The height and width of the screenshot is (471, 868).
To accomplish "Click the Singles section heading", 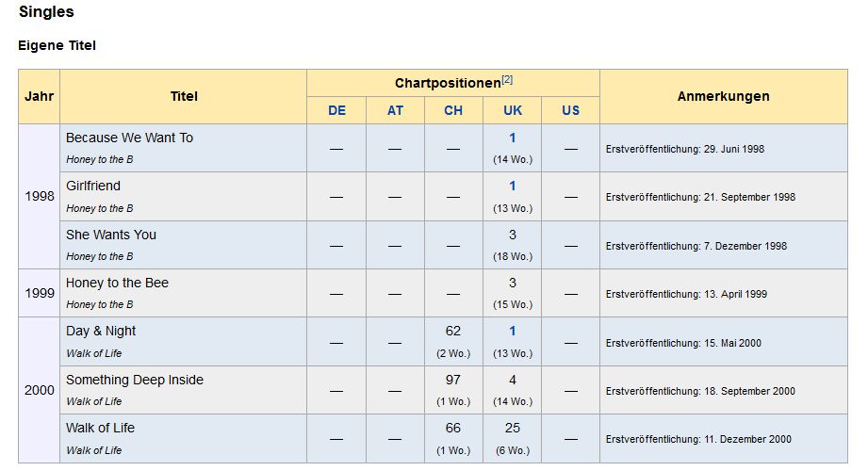I will click(46, 12).
